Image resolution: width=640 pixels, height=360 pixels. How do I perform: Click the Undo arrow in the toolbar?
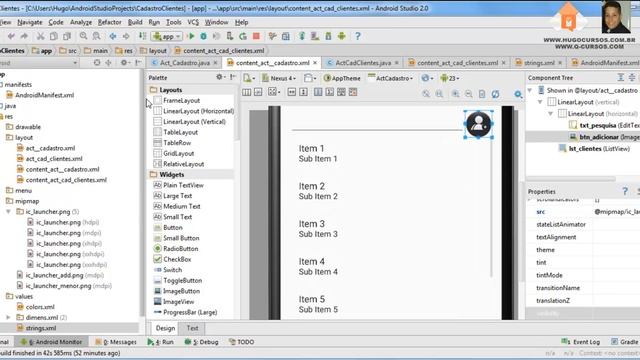[11, 36]
